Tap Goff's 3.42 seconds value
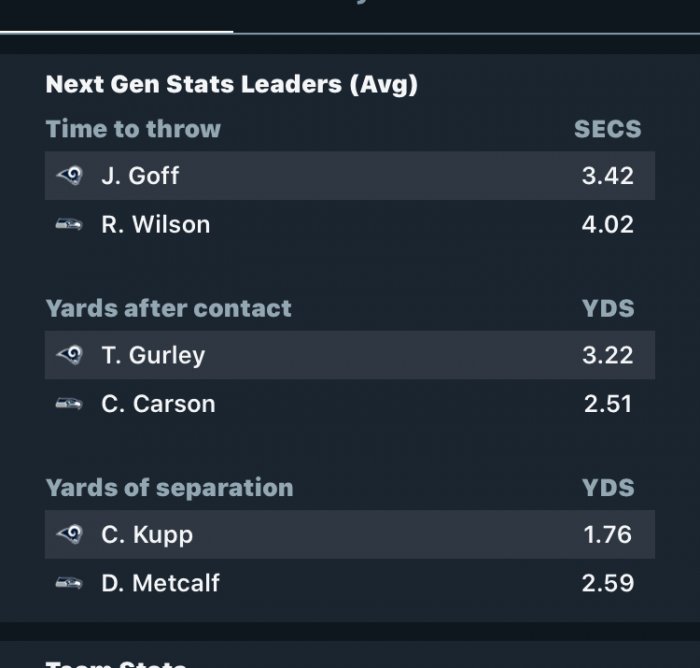Image resolution: width=700 pixels, height=668 pixels. 608,175
